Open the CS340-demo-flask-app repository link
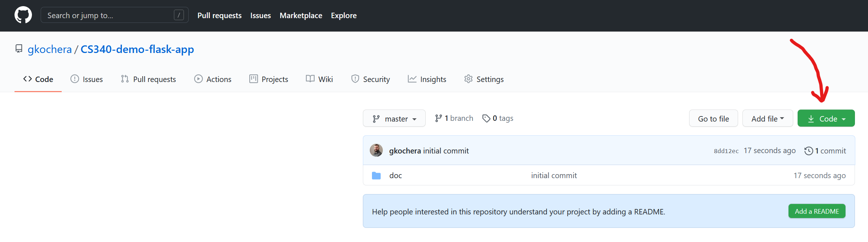This screenshot has width=868, height=242. (137, 49)
